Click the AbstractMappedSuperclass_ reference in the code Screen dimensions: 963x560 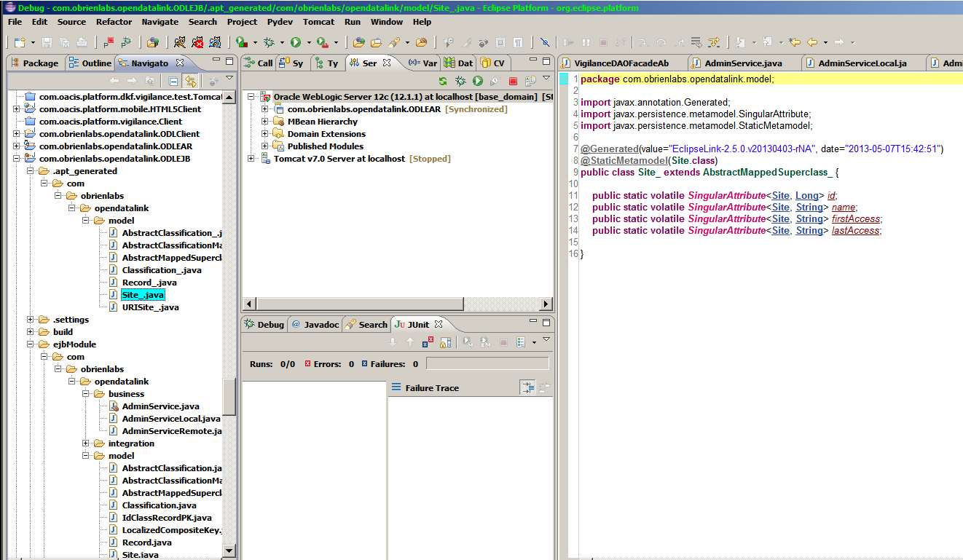768,173
